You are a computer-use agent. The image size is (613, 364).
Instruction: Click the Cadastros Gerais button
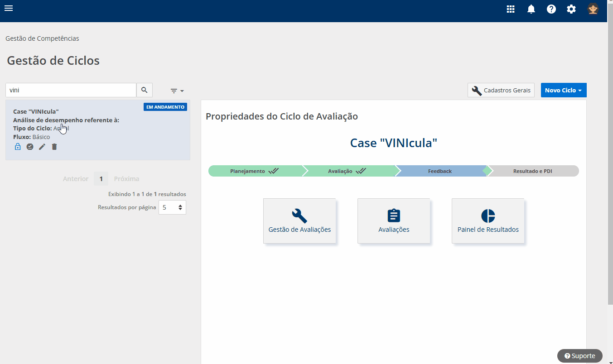[x=501, y=90]
